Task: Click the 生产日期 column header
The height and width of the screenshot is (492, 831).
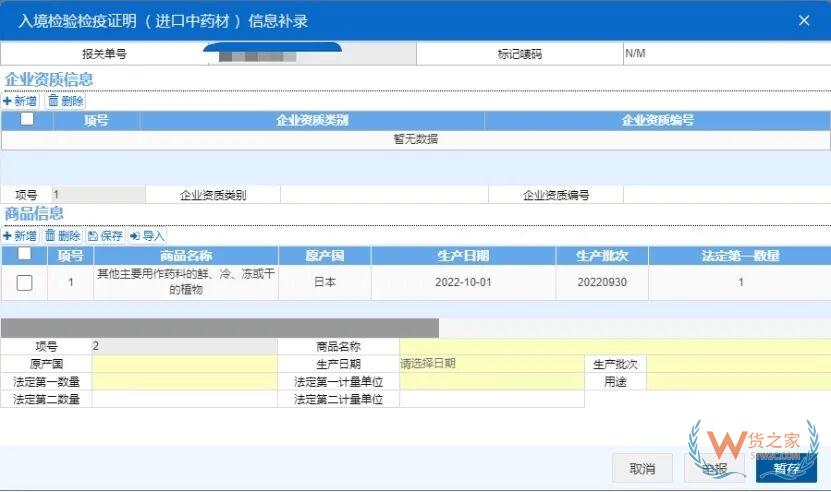Action: 463,256
